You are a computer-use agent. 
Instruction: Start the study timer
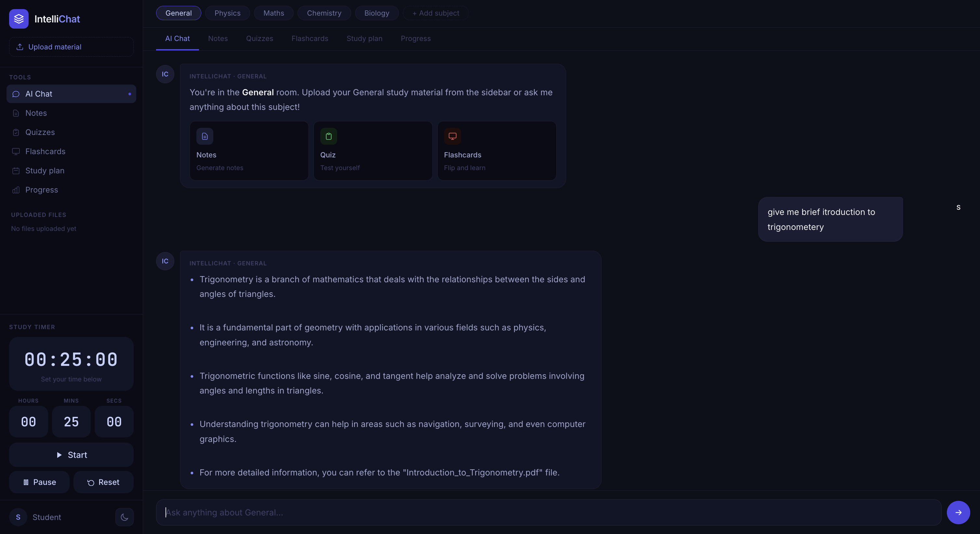pos(71,455)
